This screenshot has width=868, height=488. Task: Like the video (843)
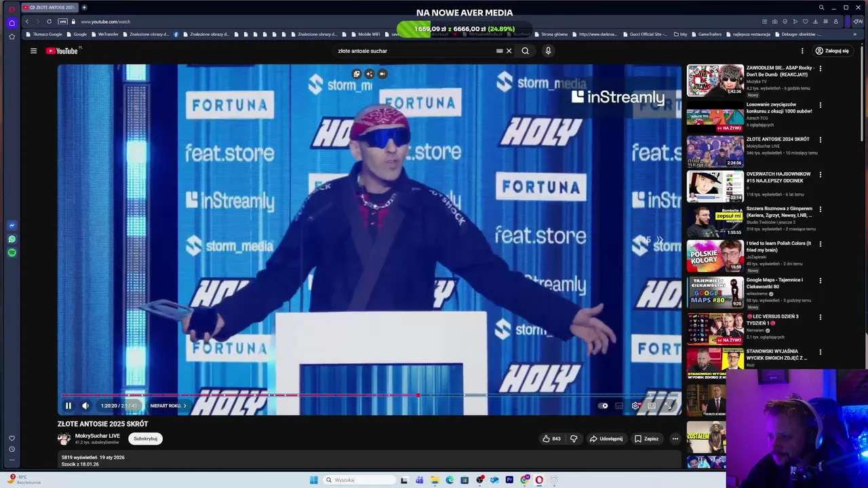click(x=552, y=439)
